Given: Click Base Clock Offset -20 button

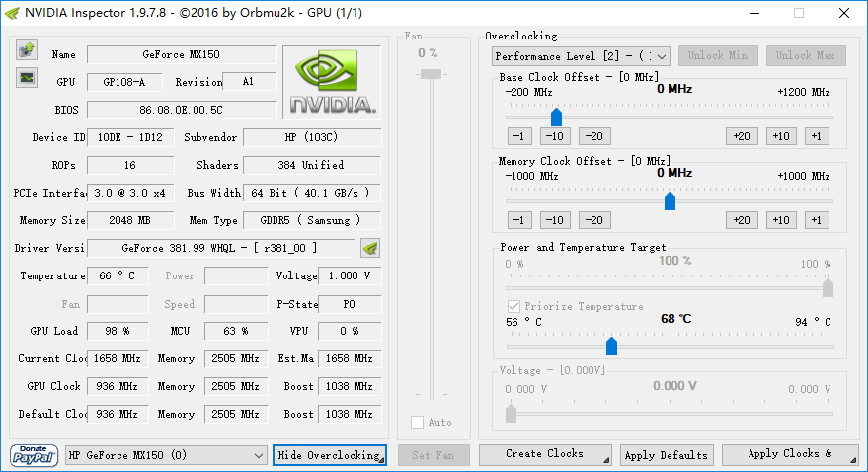Looking at the screenshot, I should tap(594, 136).
